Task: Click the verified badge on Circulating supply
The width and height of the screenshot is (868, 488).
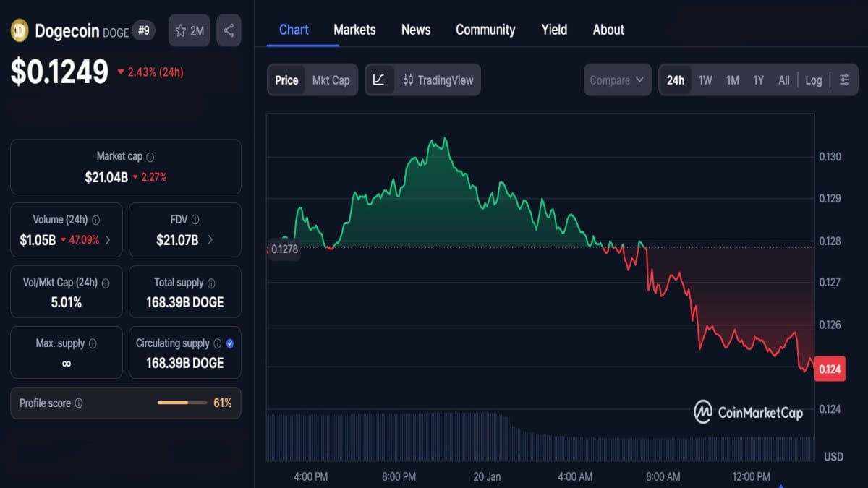Action: 230,343
